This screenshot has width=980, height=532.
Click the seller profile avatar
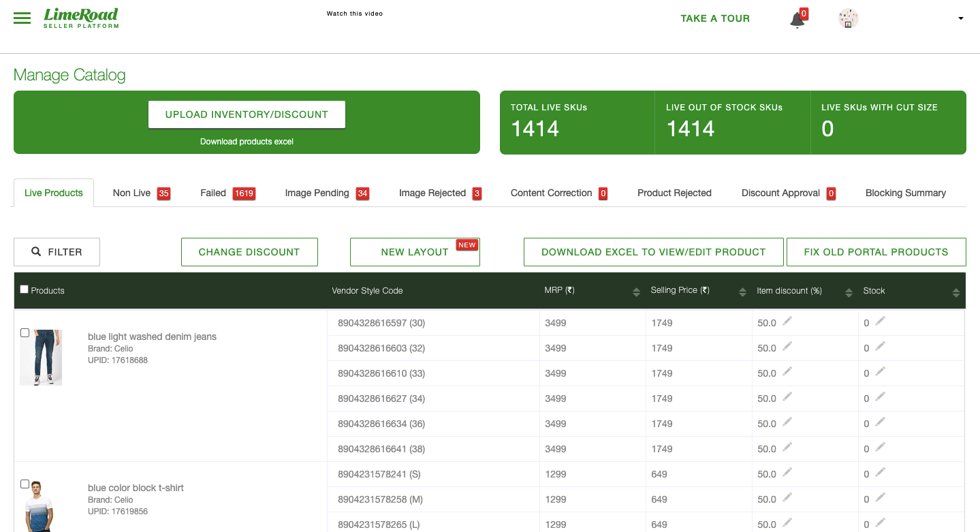pos(848,18)
